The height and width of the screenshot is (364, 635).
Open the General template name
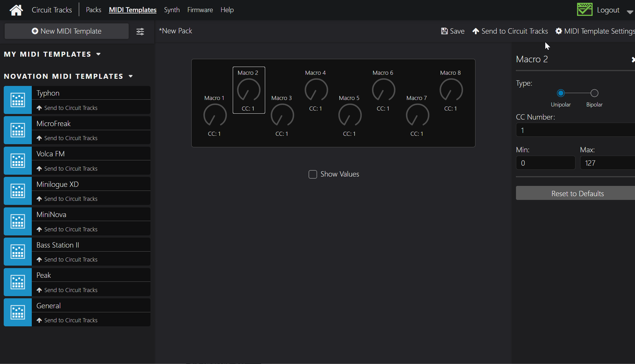(x=48, y=306)
